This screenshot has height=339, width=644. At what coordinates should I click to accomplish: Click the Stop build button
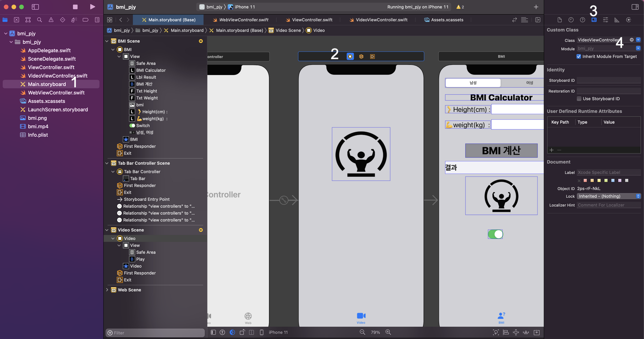(75, 7)
